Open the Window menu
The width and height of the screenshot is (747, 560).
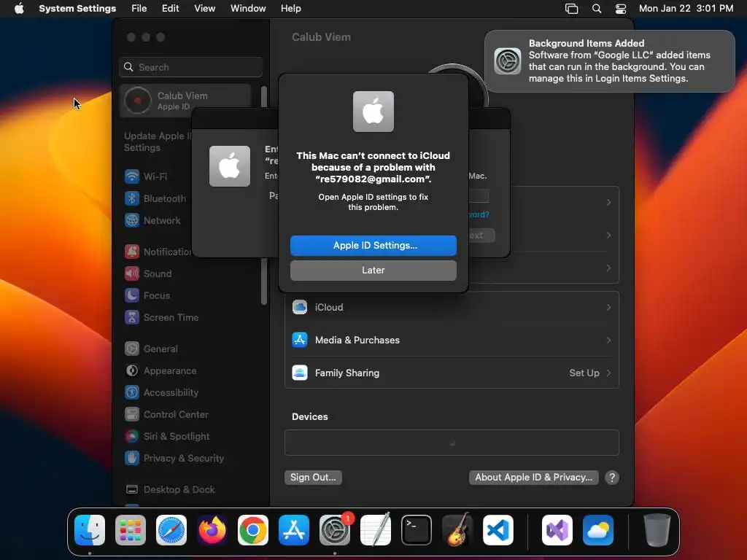(248, 9)
